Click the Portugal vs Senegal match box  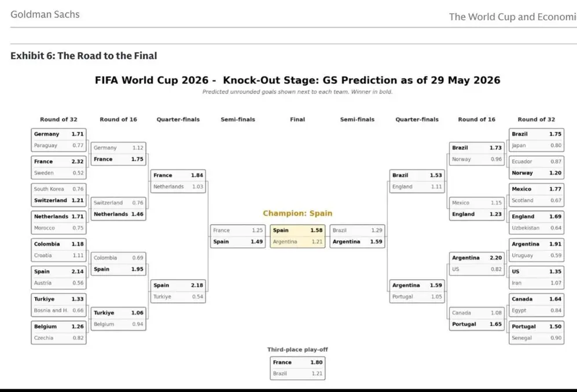point(536,332)
